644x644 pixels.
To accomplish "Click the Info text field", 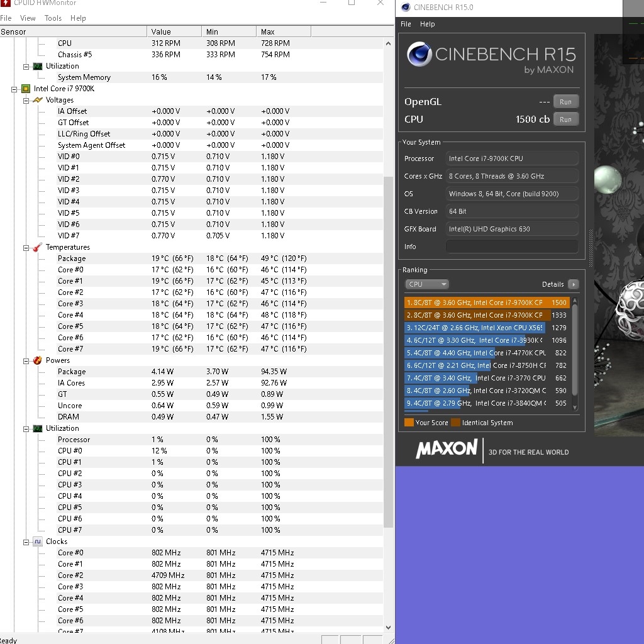I will click(x=511, y=247).
